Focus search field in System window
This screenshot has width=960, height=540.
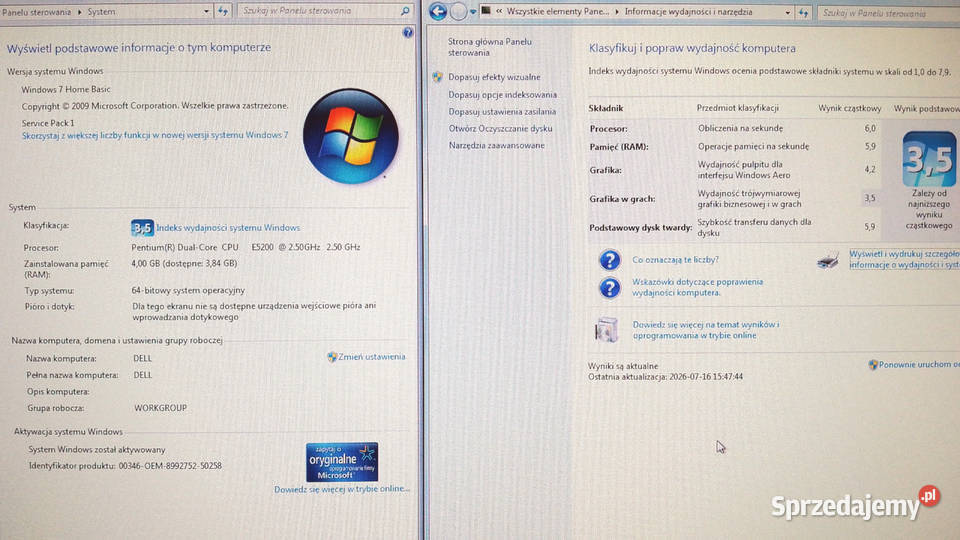[x=320, y=11]
